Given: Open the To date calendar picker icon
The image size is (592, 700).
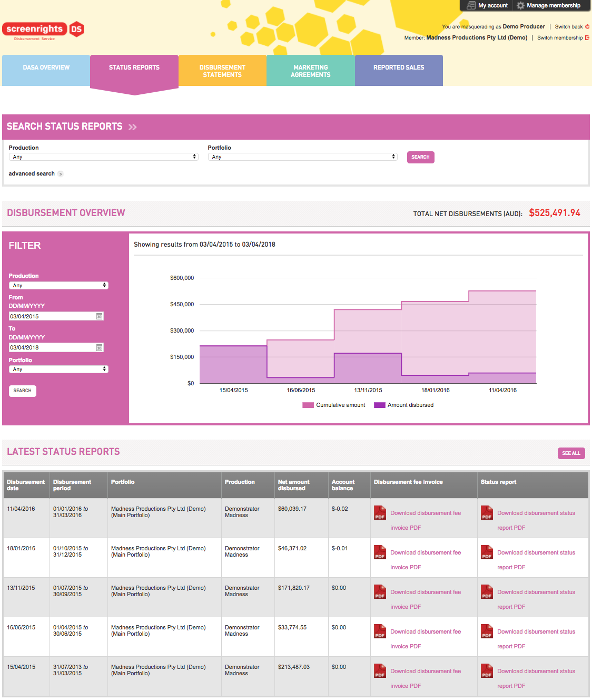Looking at the screenshot, I should click(99, 347).
